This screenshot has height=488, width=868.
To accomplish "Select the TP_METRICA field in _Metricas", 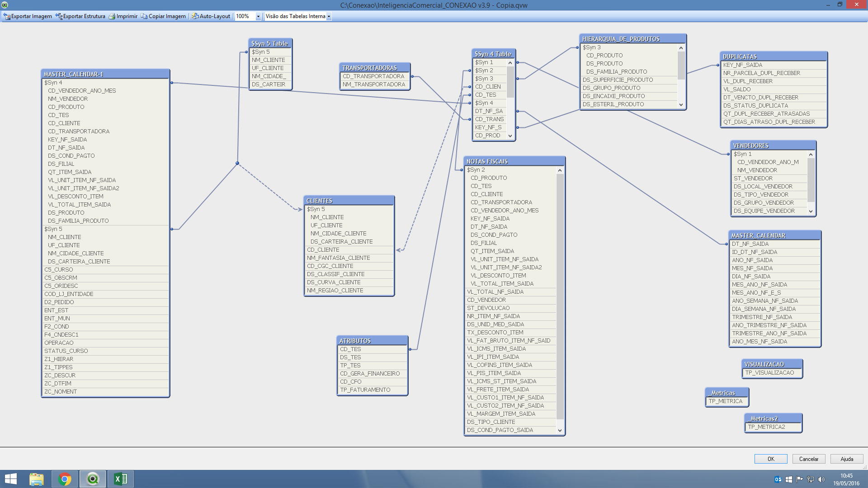I will (727, 401).
